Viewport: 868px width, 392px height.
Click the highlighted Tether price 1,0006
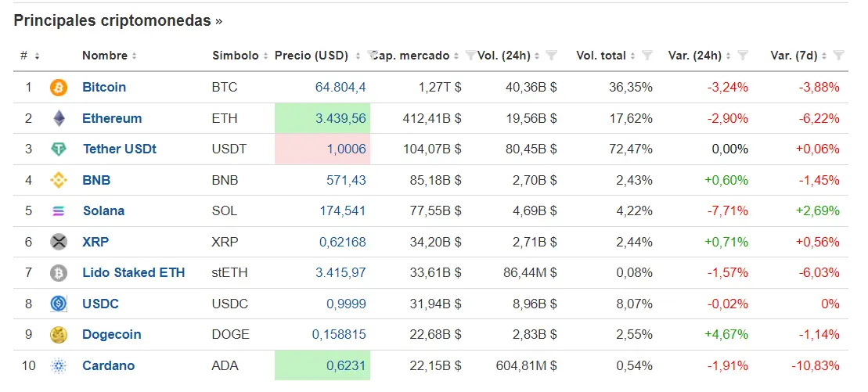[x=347, y=149]
